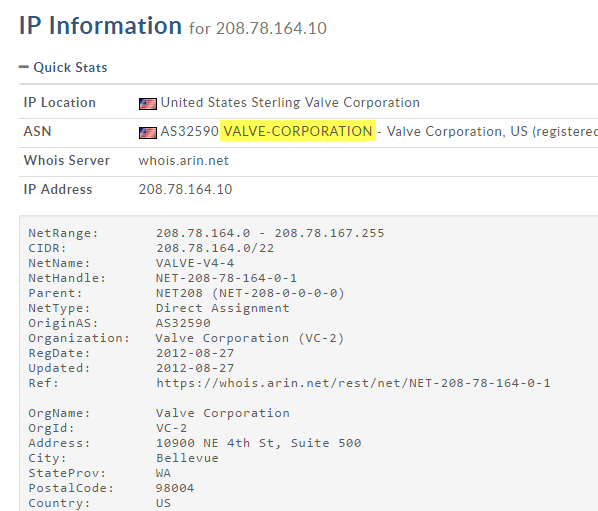Click the whois.arin.net server value
The image size is (598, 511).
pos(183,161)
